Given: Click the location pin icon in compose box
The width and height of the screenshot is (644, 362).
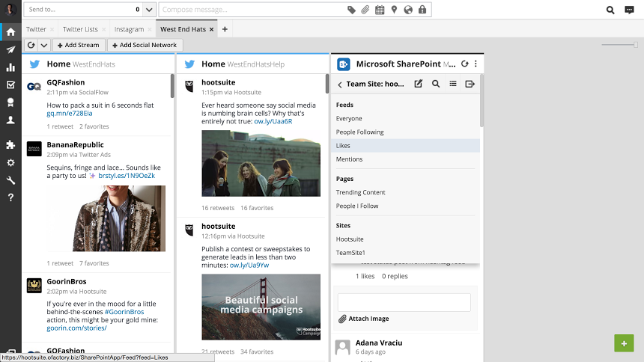Looking at the screenshot, I should click(395, 10).
